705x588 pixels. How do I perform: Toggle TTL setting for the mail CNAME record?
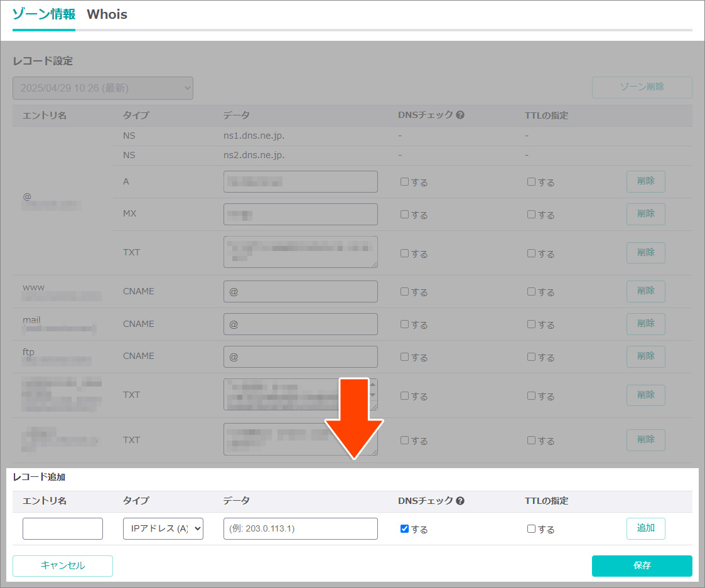click(532, 324)
